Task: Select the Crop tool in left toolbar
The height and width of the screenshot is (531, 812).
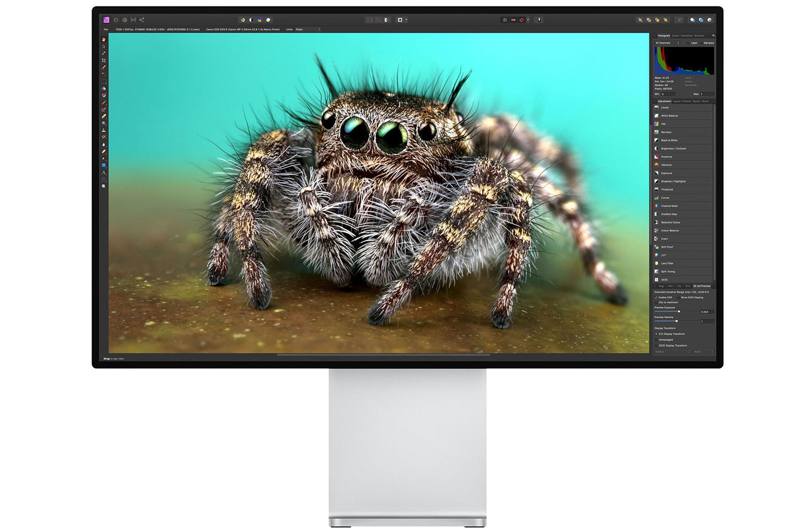Action: 104,60
